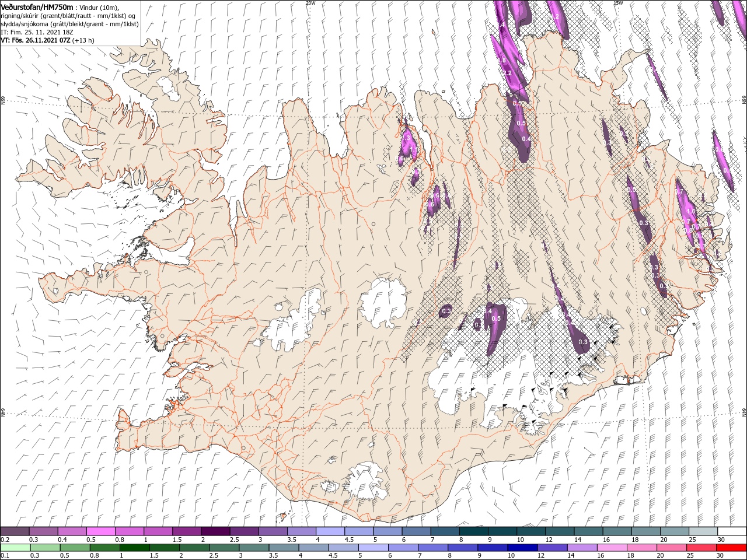The height and width of the screenshot is (560, 747).
Task: Click the red rain legend swatch at 30
Action: (x=731, y=548)
